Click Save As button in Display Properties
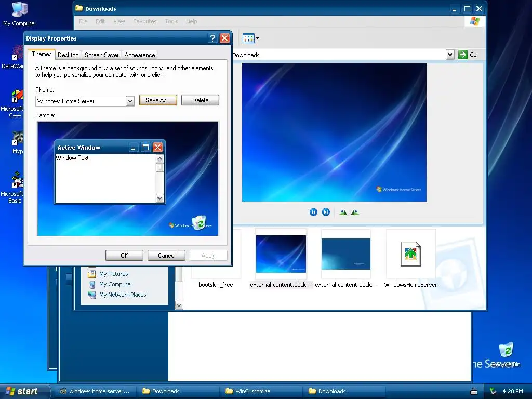This screenshot has width=532, height=399. [x=158, y=100]
